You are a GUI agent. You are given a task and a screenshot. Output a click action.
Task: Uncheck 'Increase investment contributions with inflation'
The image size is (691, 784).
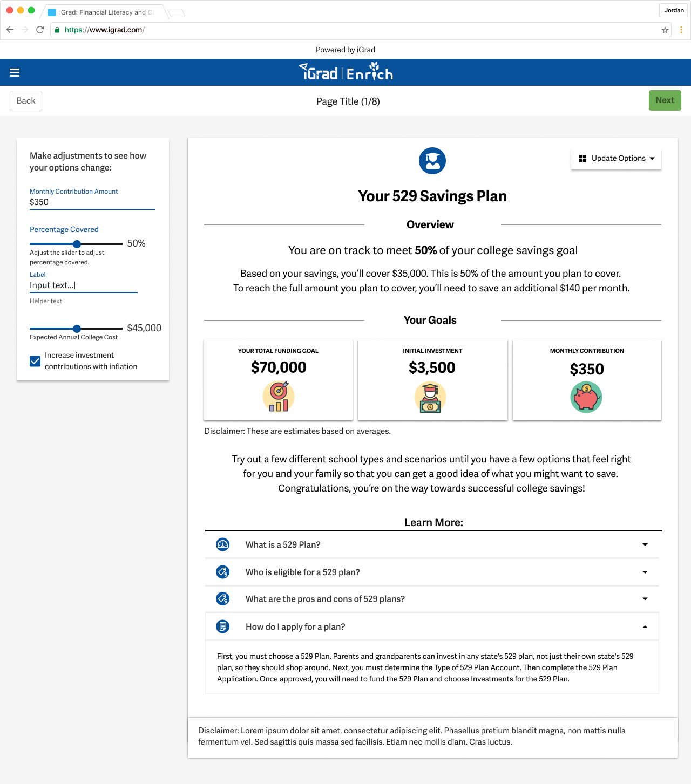35,361
